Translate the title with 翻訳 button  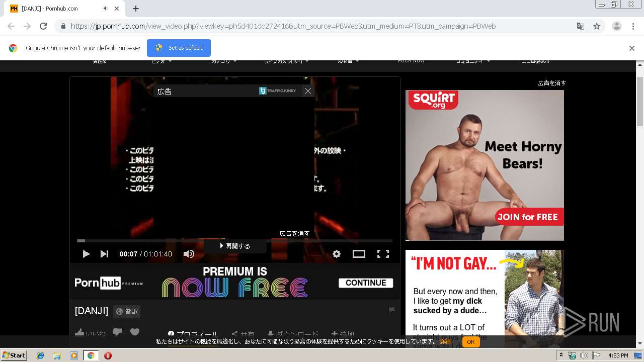point(127,311)
